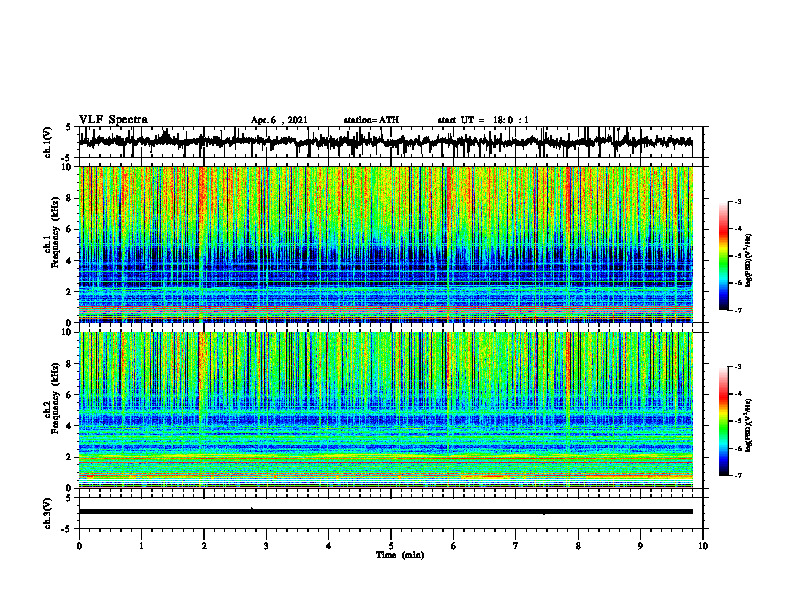The image size is (792, 612).
Task: Click the time axis tick label "1"
Action: 141,546
